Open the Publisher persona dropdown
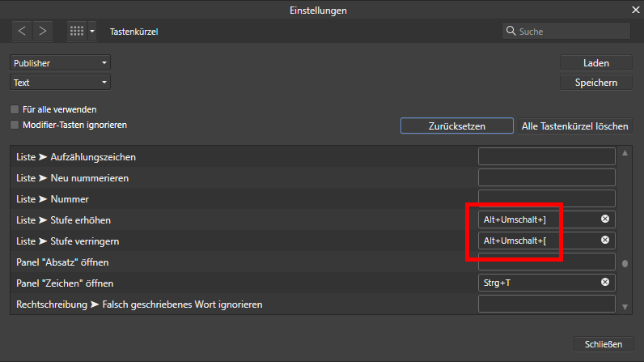The height and width of the screenshot is (362, 644). coord(60,63)
